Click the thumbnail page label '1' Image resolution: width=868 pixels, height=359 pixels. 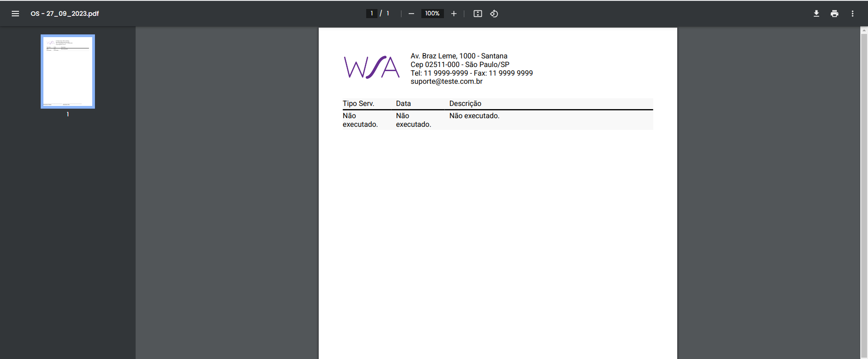point(68,115)
